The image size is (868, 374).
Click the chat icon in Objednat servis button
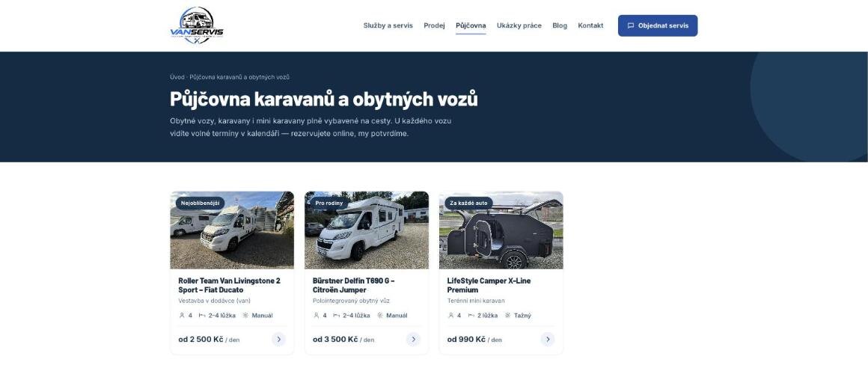631,25
